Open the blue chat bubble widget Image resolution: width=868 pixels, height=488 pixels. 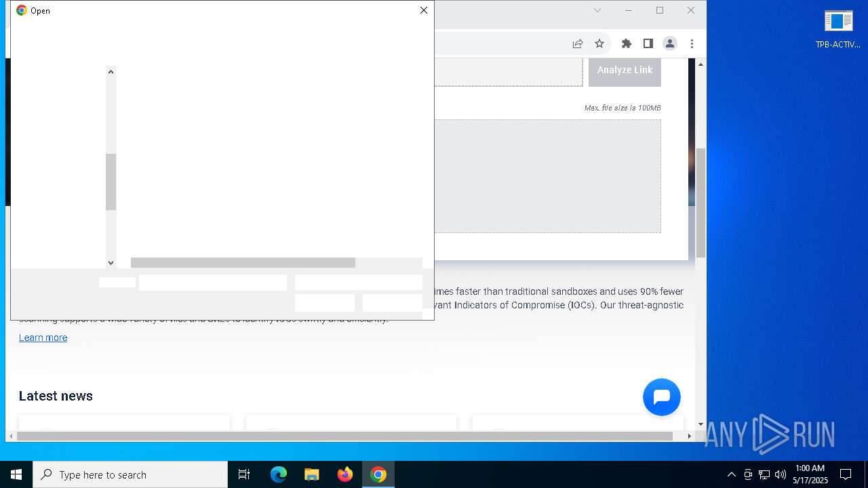[661, 397]
